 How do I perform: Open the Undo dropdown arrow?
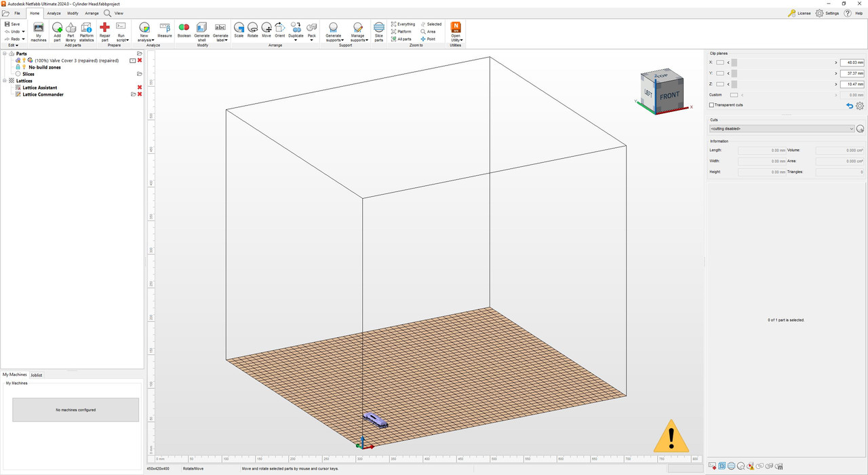point(23,31)
